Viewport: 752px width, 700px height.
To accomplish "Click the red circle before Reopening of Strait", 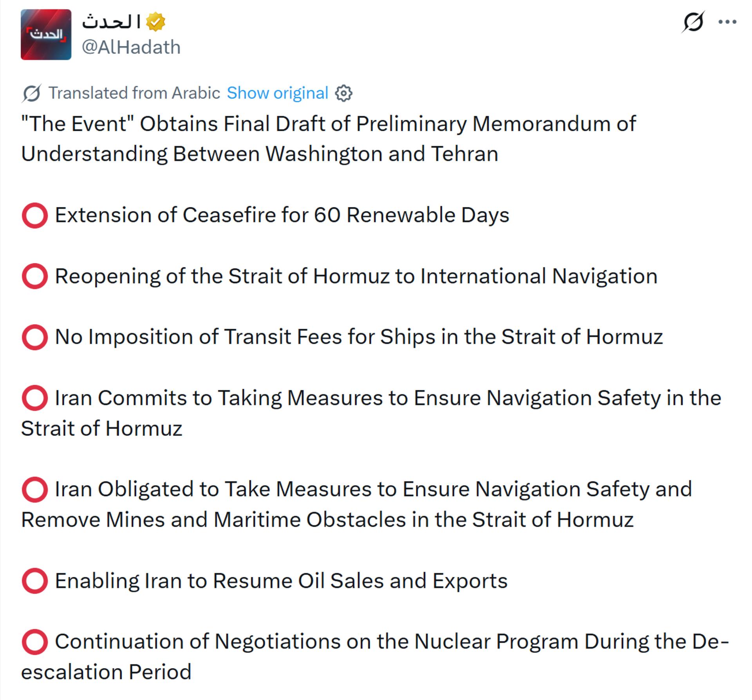I will point(35,276).
